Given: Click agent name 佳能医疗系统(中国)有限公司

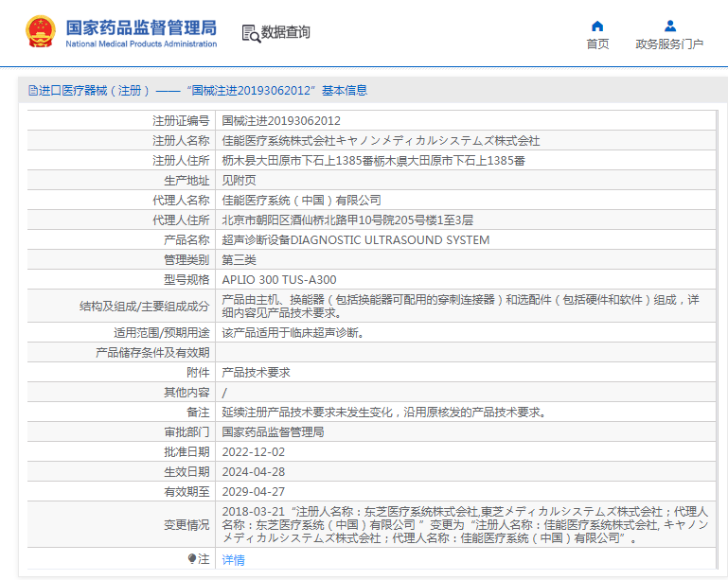Looking at the screenshot, I should [301, 201].
